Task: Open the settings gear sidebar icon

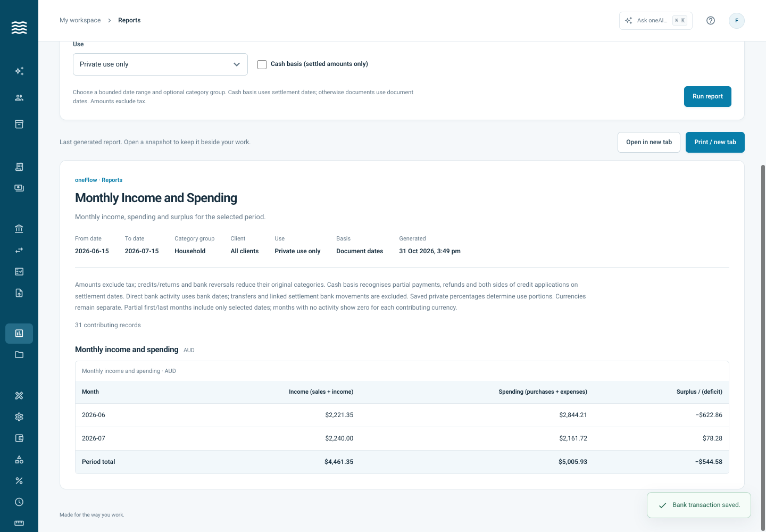Action: click(x=19, y=417)
